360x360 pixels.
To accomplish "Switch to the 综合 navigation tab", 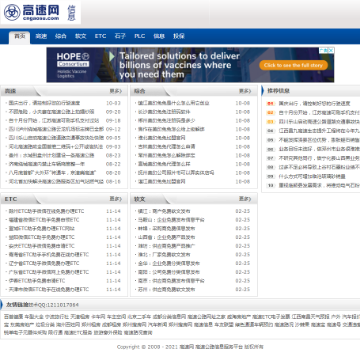I will (x=61, y=36).
